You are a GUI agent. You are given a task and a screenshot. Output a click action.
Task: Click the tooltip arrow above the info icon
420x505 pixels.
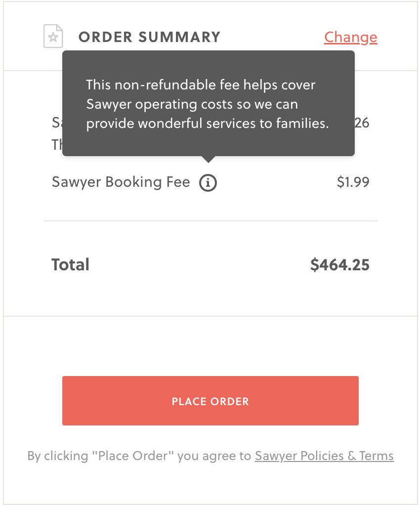[209, 159]
